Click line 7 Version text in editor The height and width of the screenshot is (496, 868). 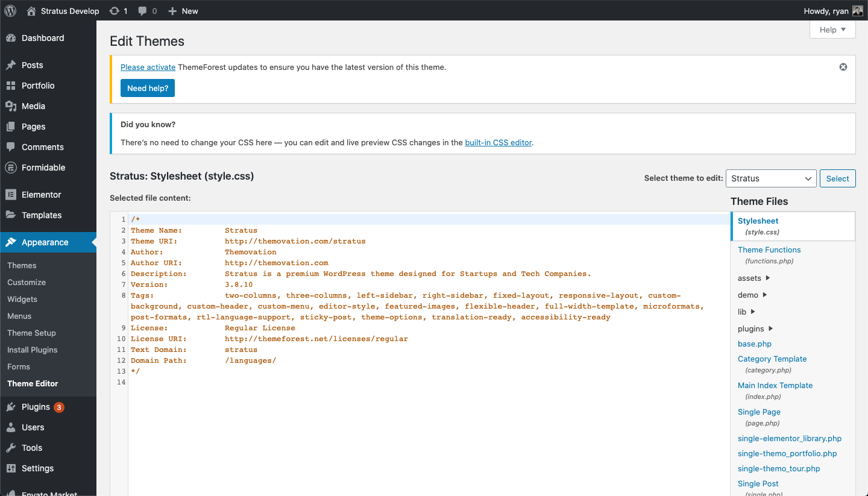tap(192, 284)
